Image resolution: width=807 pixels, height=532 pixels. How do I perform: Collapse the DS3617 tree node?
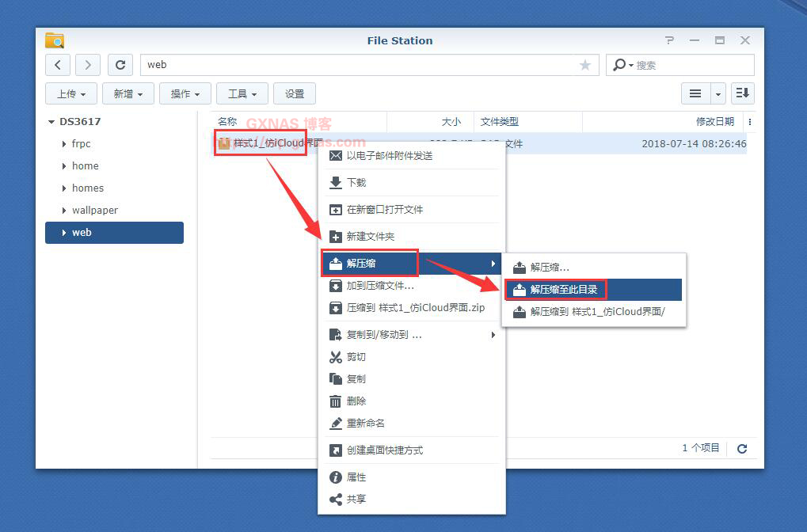click(x=51, y=122)
